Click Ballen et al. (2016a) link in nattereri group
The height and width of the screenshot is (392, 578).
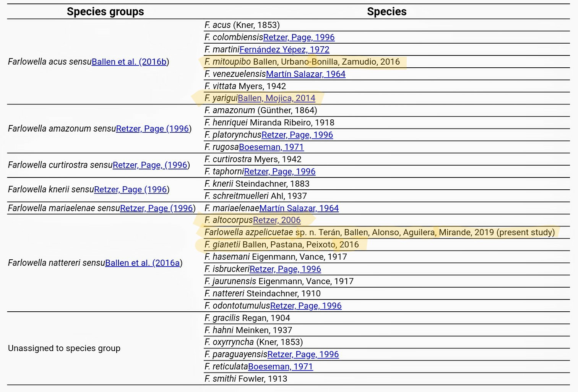[x=143, y=263]
